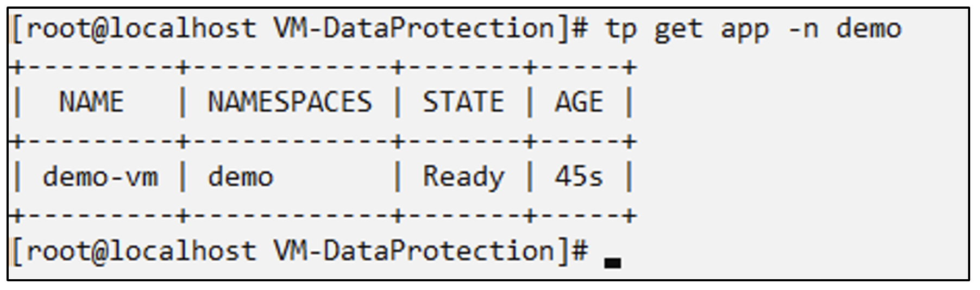Click 'VM-DataProtection' in the bottom prompt line
The image size is (980, 290).
414,251
